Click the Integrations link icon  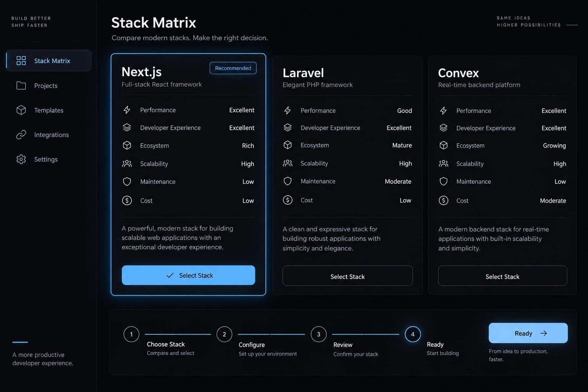click(x=21, y=135)
